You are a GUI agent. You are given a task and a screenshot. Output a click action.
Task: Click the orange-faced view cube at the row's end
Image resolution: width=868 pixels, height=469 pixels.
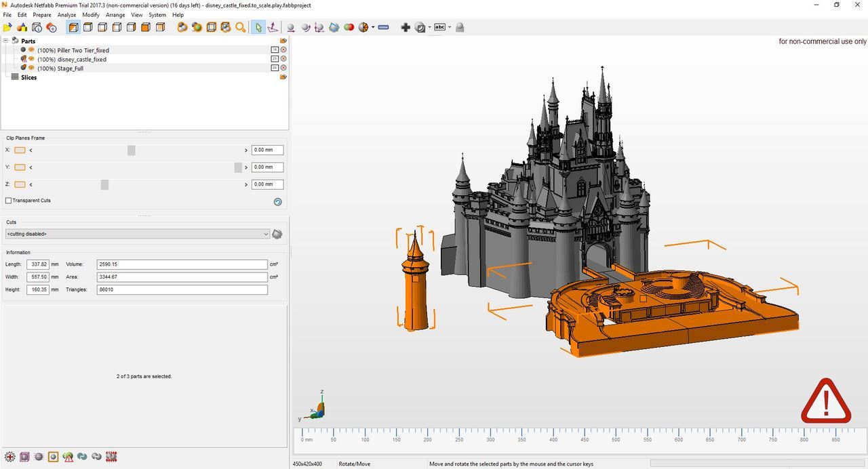point(160,27)
